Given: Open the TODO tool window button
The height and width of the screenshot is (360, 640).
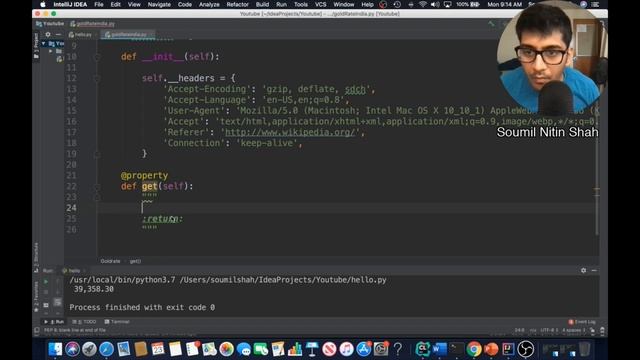Looking at the screenshot, I should (84, 322).
